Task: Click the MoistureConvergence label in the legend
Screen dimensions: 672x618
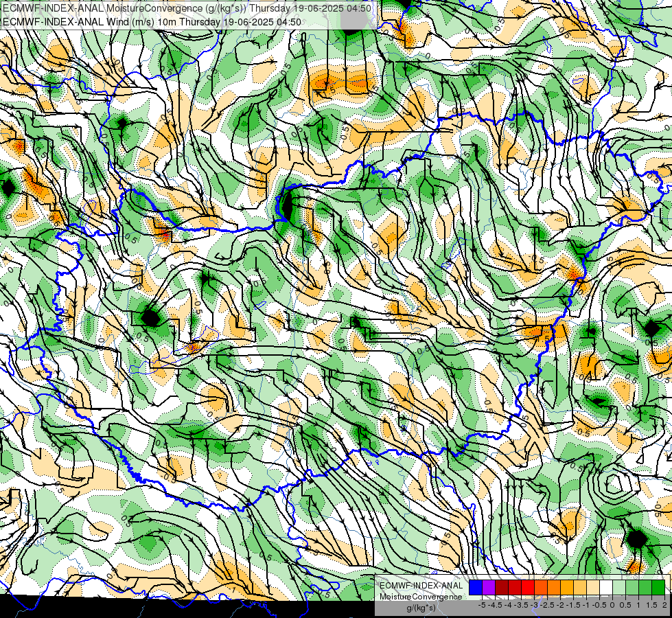Action: coord(421,597)
